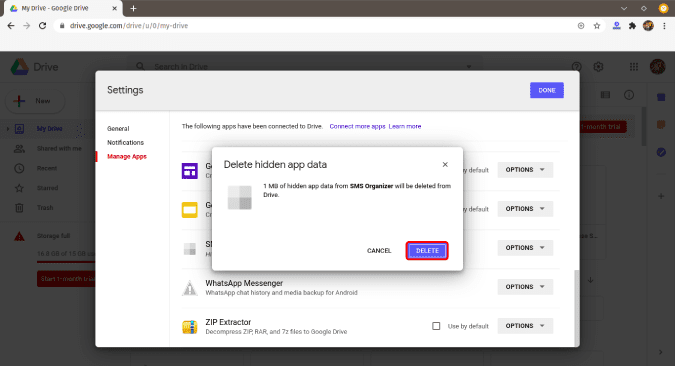Image resolution: width=675 pixels, height=366 pixels.
Task: Show file details info icon
Action: (x=629, y=95)
